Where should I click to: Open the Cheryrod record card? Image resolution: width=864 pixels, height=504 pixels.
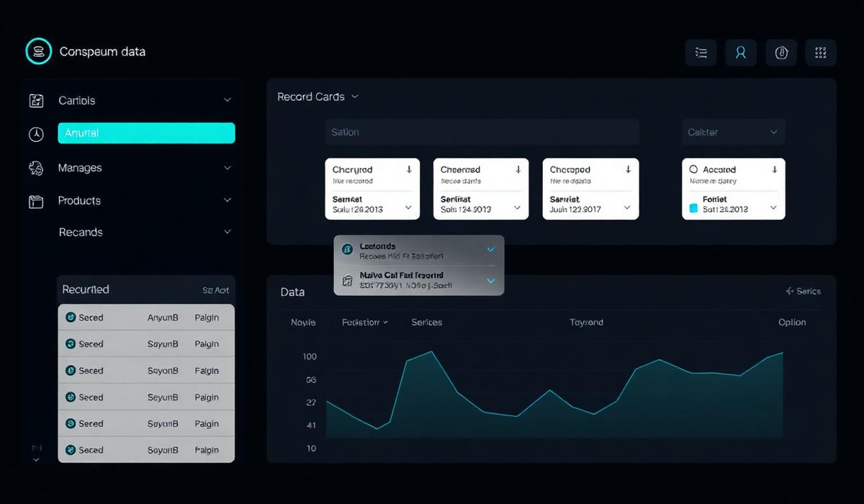tap(372, 189)
